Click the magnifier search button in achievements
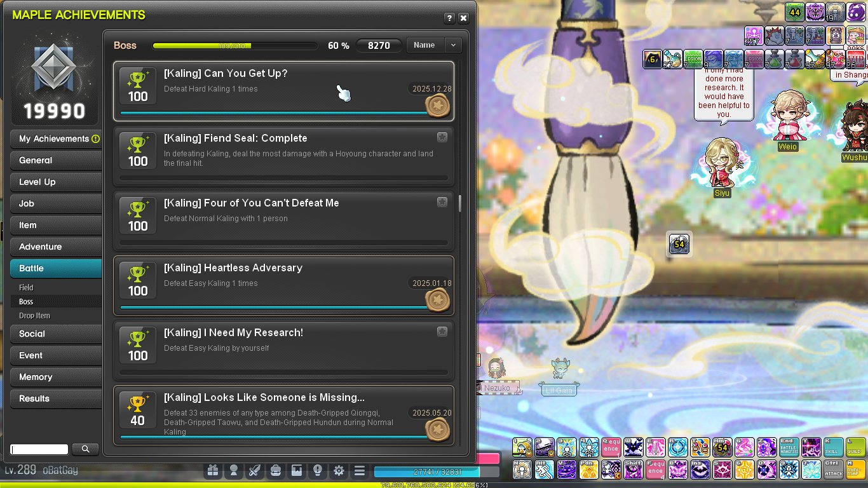The image size is (868, 488). click(85, 449)
